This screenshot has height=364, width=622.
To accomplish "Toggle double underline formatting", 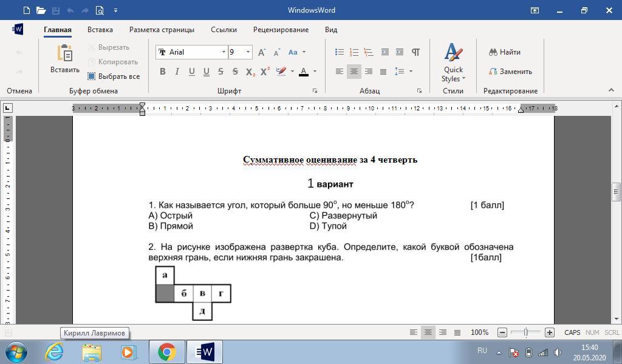I will pyautogui.click(x=207, y=72).
